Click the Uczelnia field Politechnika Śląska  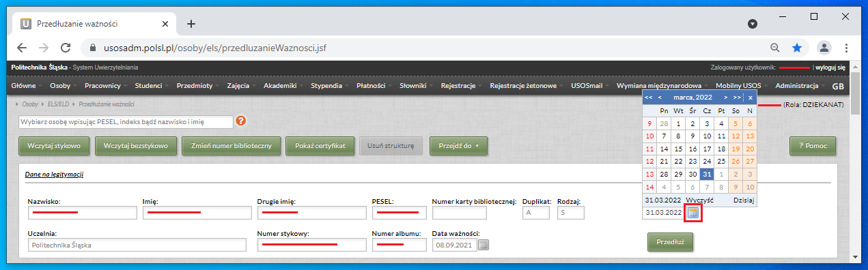[x=137, y=245]
